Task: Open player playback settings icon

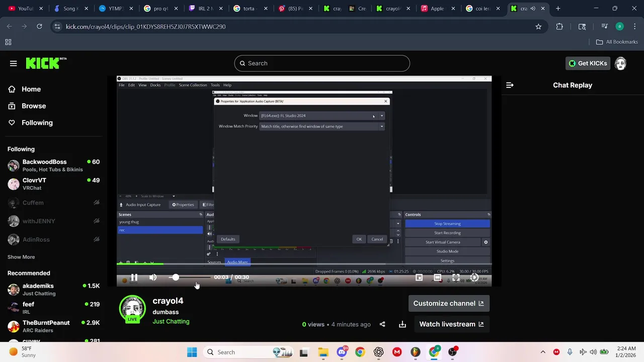Action: click(474, 277)
